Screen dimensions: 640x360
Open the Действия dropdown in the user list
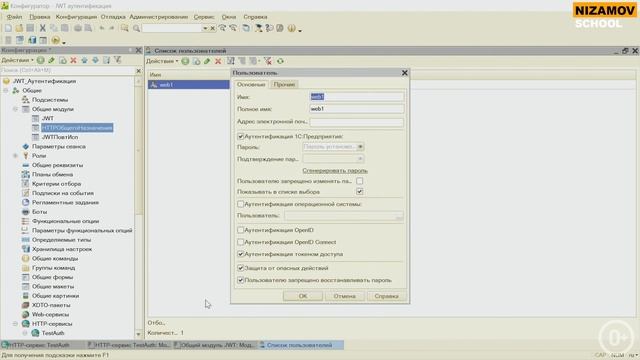[x=162, y=61]
